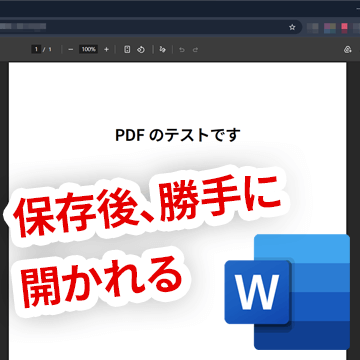Select the draw annotation tool
This screenshot has width=360, height=360.
click(162, 50)
